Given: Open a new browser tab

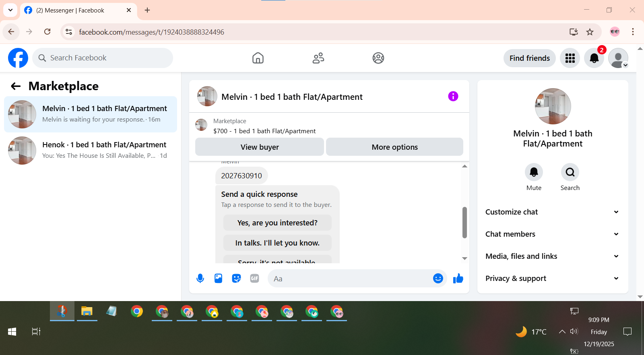Looking at the screenshot, I should click(147, 10).
